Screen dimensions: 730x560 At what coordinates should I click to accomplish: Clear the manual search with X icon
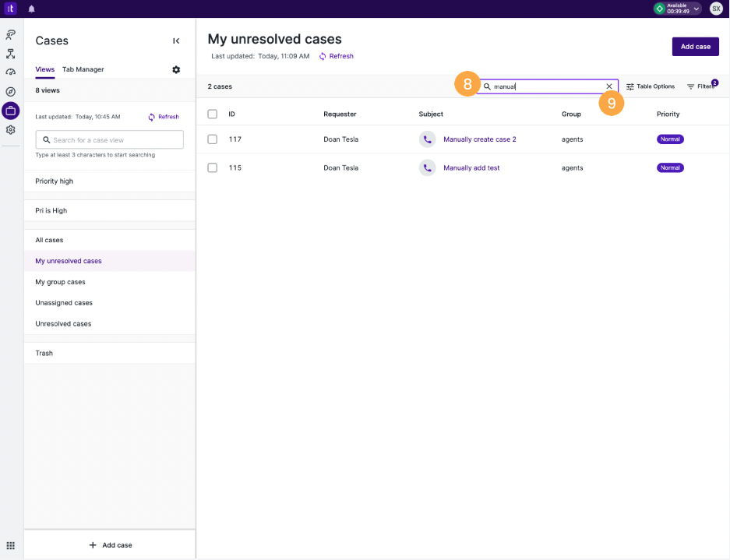[609, 86]
